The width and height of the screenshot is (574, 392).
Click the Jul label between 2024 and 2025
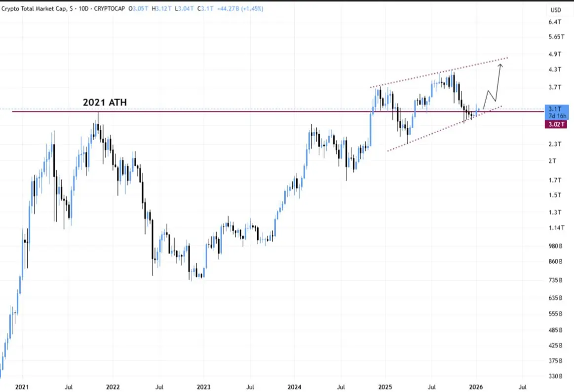click(341, 387)
